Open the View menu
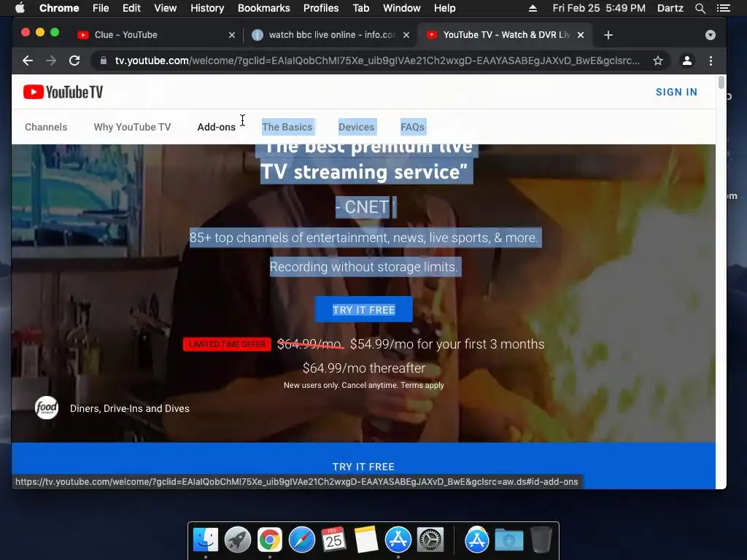This screenshot has width=747, height=560. [166, 8]
